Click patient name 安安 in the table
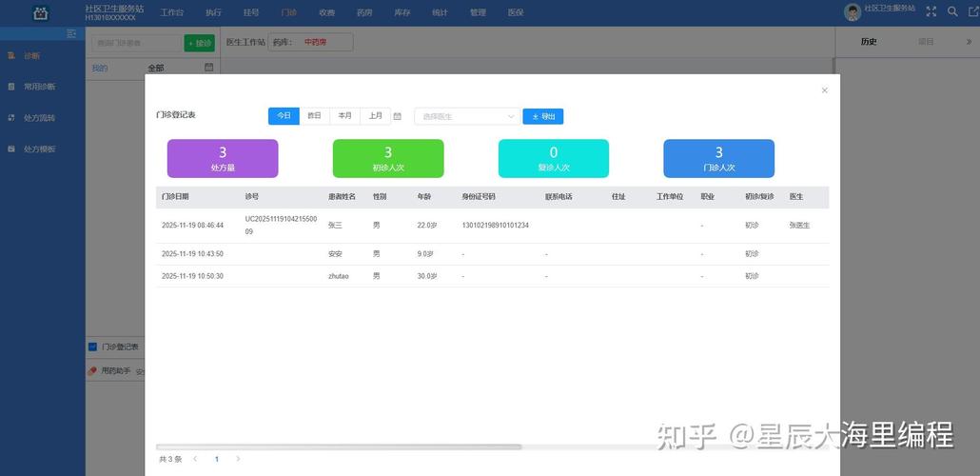The height and width of the screenshot is (476, 980). [335, 254]
